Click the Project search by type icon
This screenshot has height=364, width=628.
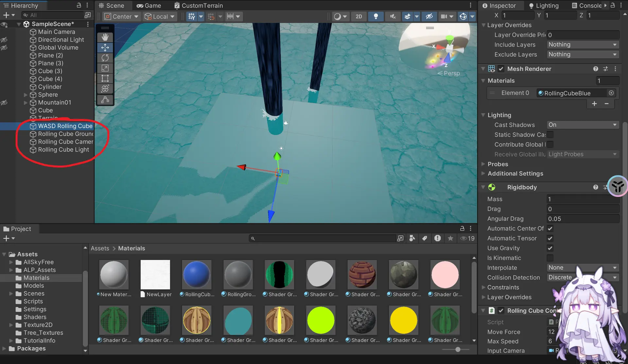(412, 238)
